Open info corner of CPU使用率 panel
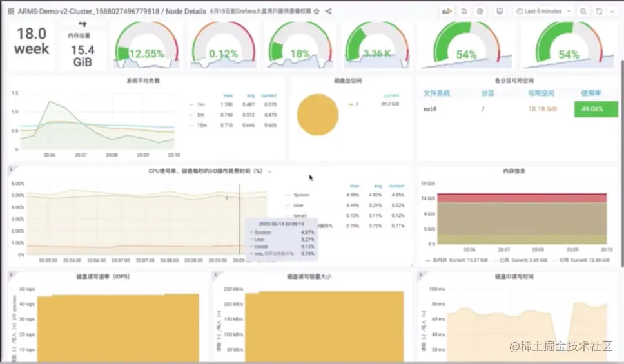Viewport: 624px width, 364px height. tap(11, 169)
